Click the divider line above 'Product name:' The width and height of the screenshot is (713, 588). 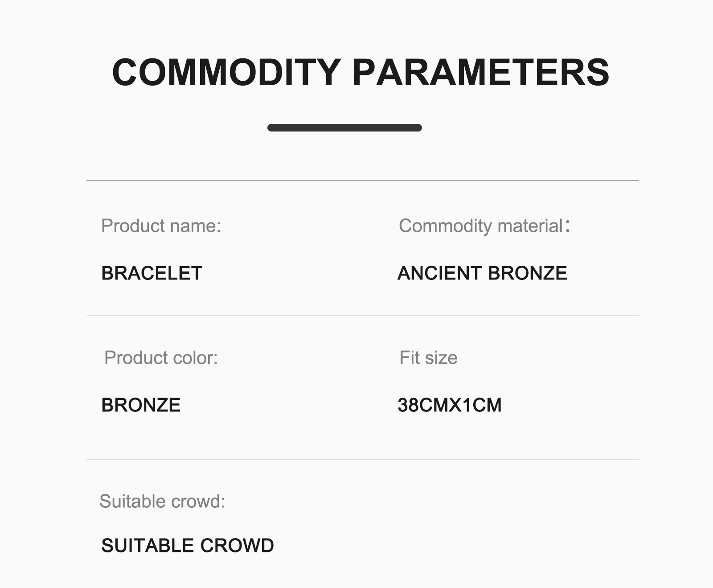pyautogui.click(x=362, y=181)
